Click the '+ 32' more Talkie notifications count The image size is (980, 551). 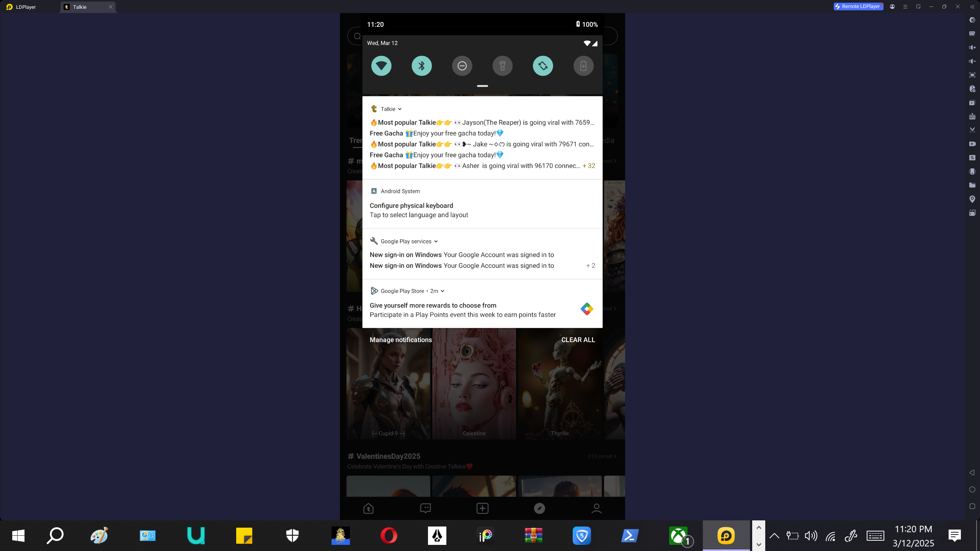click(x=589, y=166)
